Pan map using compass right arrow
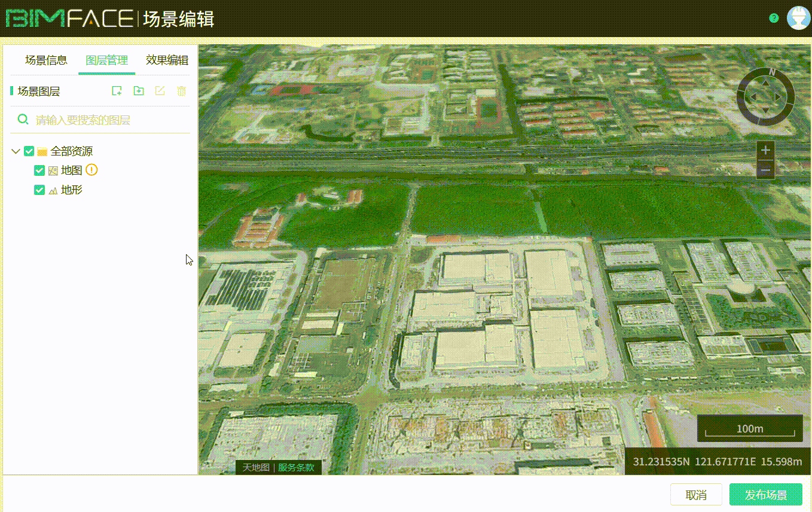This screenshot has width=812, height=512. click(778, 97)
